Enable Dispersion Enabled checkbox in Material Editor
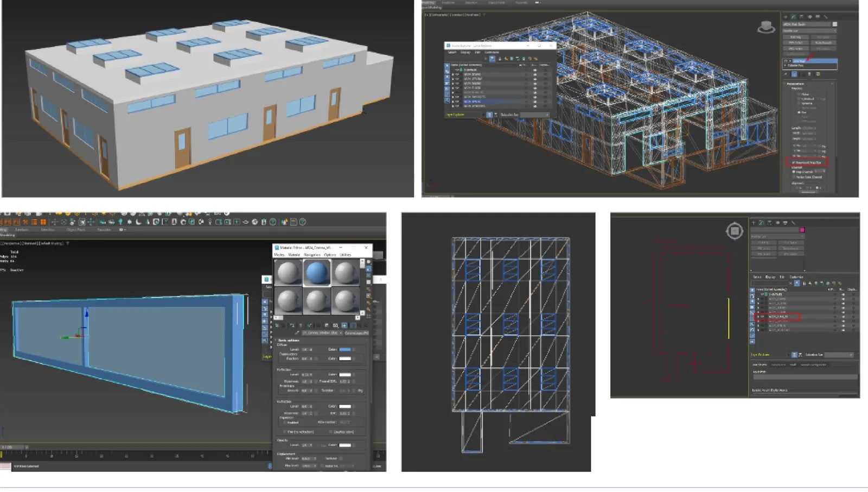This screenshot has width=868, height=492. click(285, 422)
